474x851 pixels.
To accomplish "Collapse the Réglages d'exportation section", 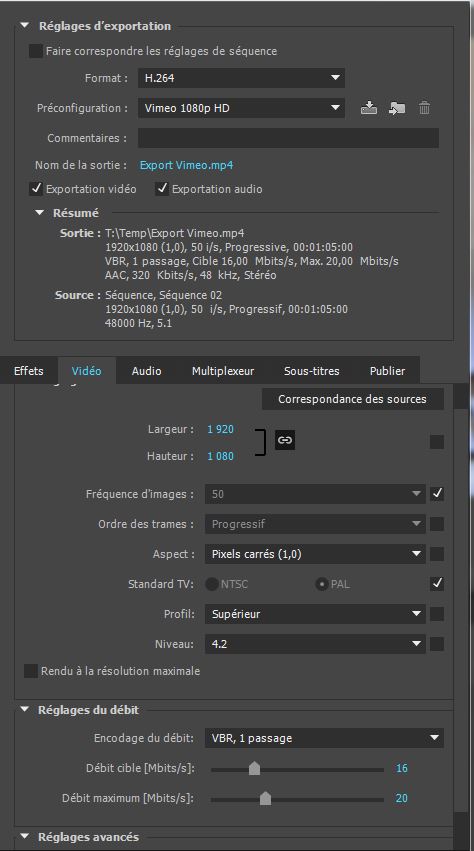I will (x=24, y=26).
